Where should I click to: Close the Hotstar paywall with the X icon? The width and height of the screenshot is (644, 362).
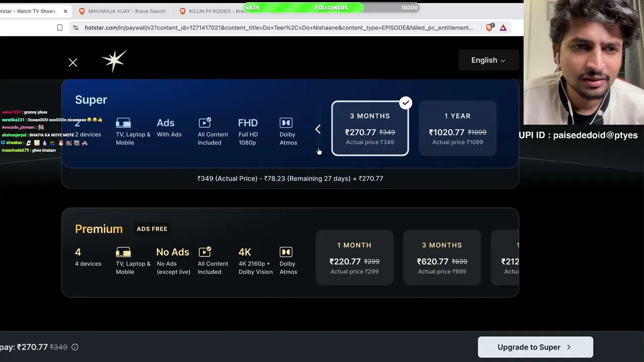click(73, 62)
